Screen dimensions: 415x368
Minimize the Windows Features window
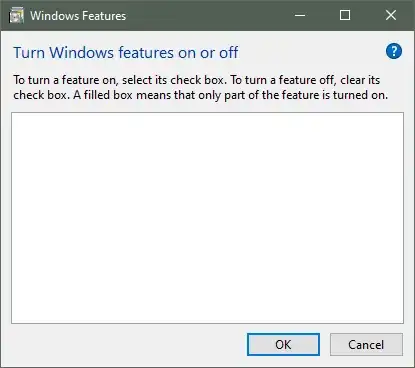pos(300,15)
